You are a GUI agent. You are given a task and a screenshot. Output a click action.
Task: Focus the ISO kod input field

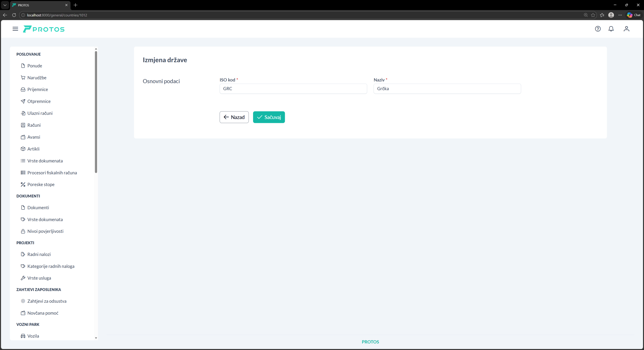click(x=293, y=89)
